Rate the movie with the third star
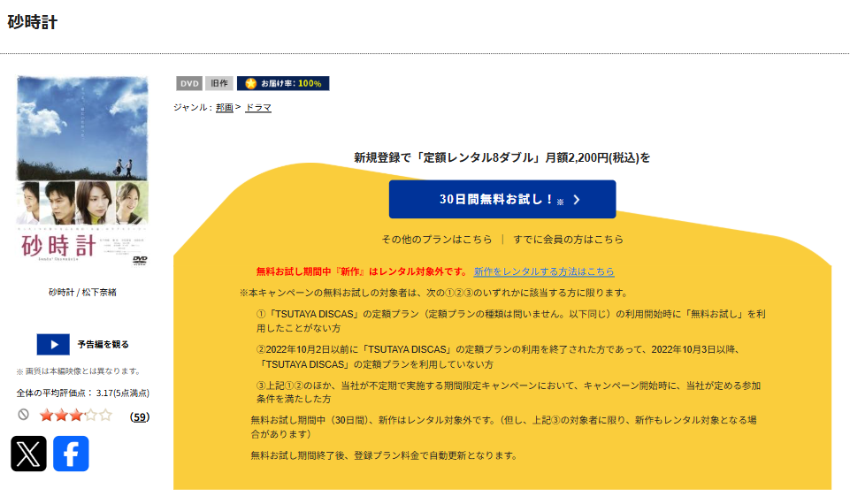850x504 pixels. click(x=76, y=416)
